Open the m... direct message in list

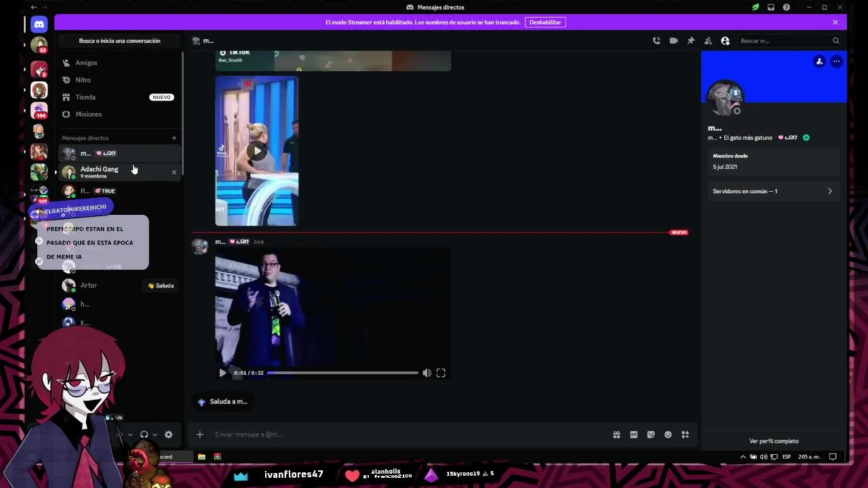click(x=119, y=153)
